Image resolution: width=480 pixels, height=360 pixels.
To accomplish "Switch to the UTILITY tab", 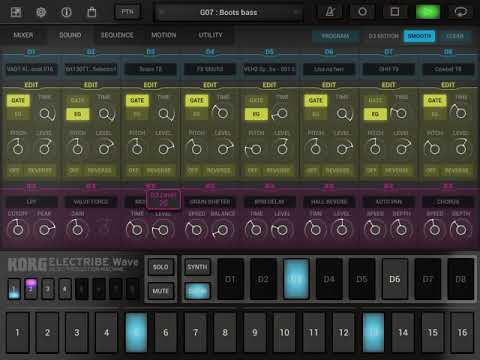I will coord(210,35).
